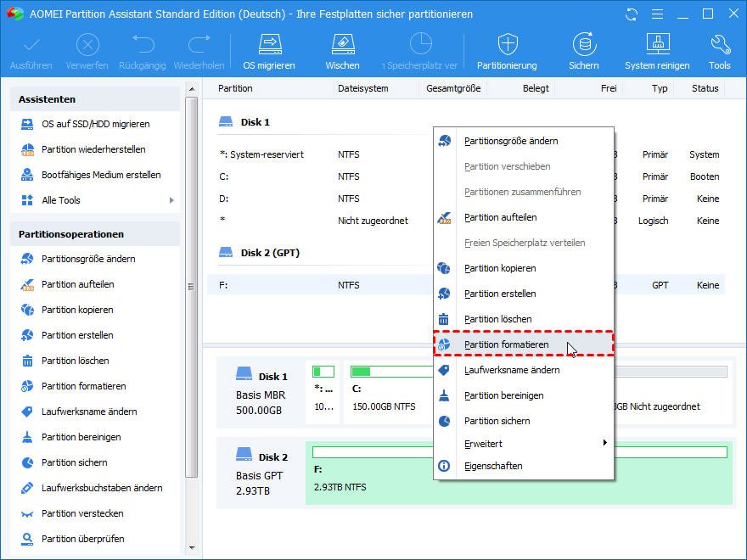Expand Erweitert submenu in context menu

coord(523,444)
